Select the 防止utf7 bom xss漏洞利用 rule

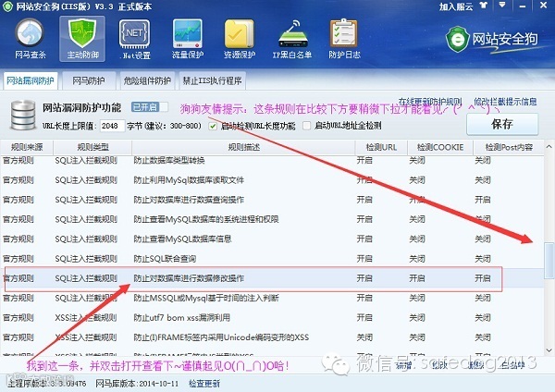272,318
